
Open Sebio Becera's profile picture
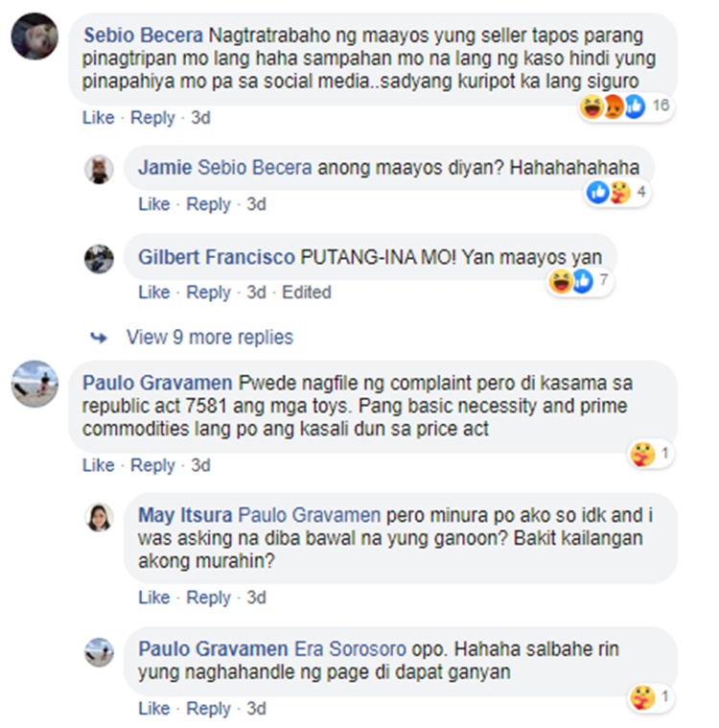(35, 36)
